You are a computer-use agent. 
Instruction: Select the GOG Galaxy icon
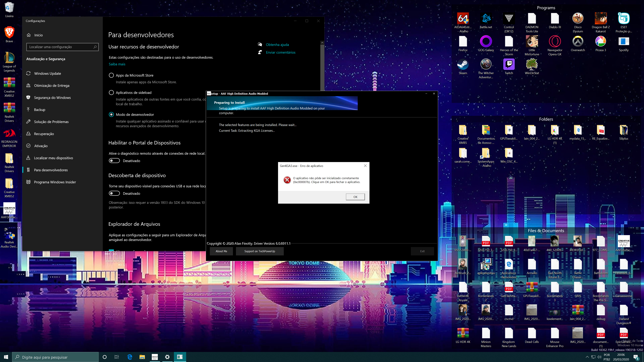point(486,43)
